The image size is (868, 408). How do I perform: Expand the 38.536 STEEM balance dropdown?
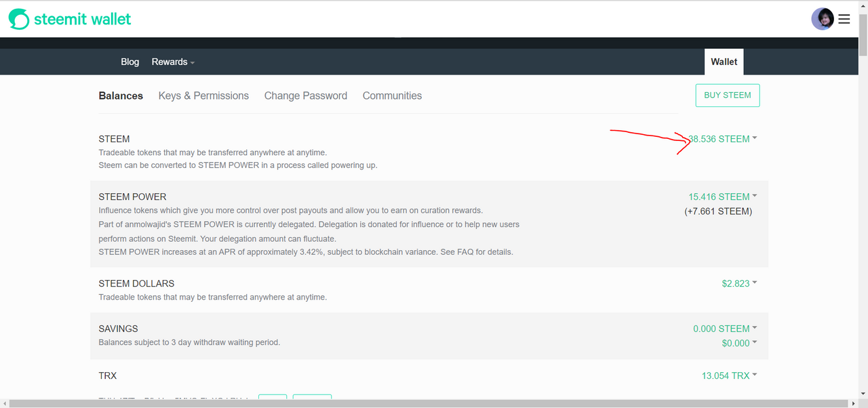point(723,139)
